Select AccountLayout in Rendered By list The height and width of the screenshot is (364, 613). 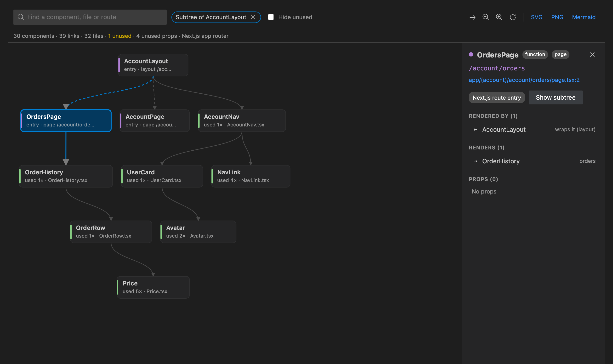coord(532,130)
